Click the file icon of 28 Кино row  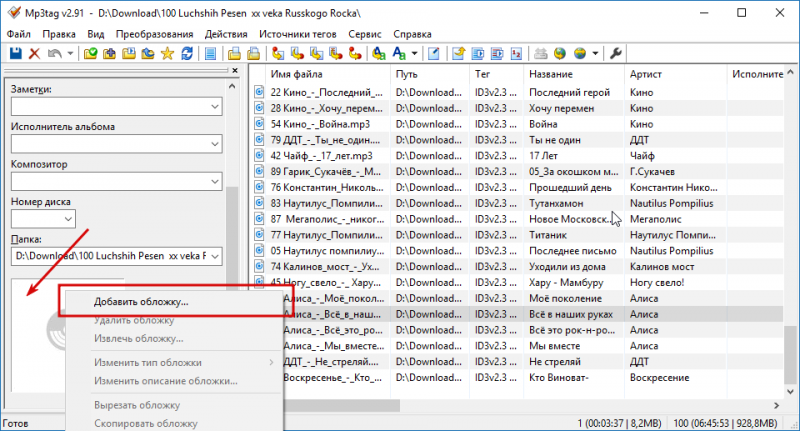(259, 108)
